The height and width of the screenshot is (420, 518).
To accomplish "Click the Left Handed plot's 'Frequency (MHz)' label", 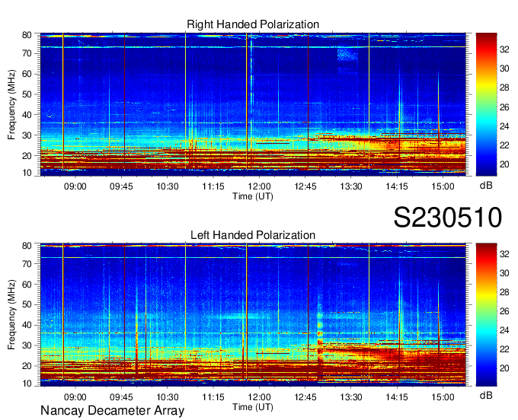I will click(x=11, y=315).
